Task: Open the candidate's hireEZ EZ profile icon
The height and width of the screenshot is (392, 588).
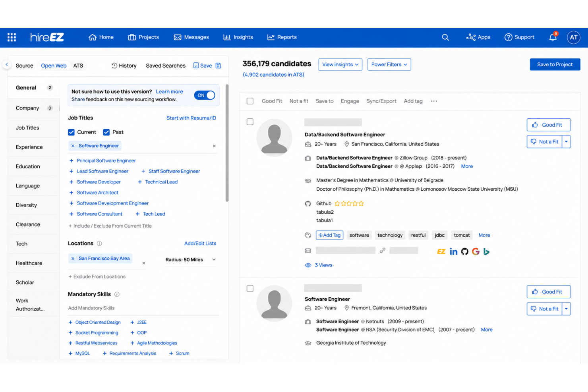Action: (x=441, y=251)
